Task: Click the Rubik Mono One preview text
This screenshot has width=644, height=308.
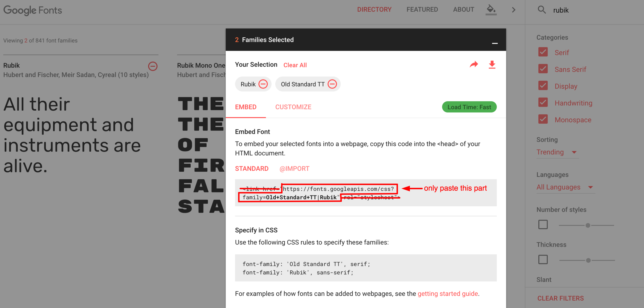Action: coord(201,155)
